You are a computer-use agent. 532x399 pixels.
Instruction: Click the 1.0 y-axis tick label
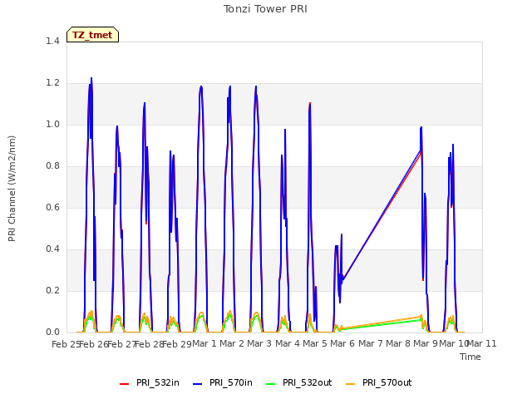[x=52, y=124]
